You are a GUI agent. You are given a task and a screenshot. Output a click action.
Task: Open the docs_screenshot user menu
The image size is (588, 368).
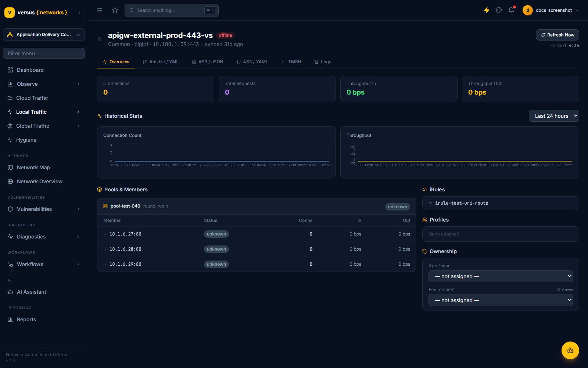(x=551, y=10)
